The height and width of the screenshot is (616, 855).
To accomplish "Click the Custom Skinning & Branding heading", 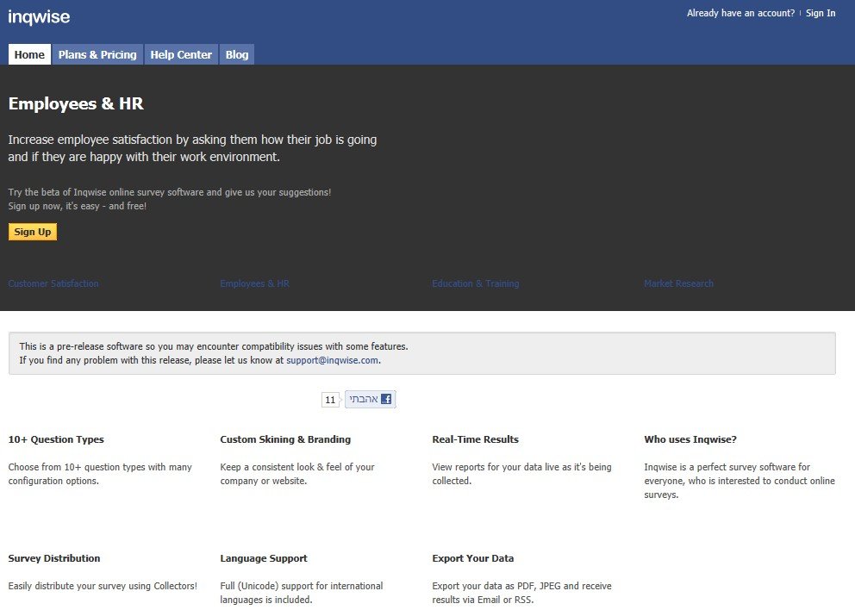I will (285, 439).
